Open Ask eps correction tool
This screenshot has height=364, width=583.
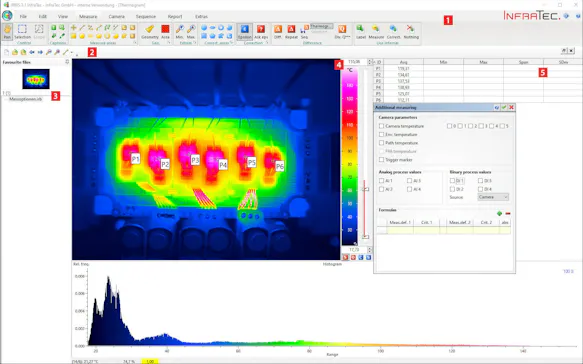click(x=261, y=32)
